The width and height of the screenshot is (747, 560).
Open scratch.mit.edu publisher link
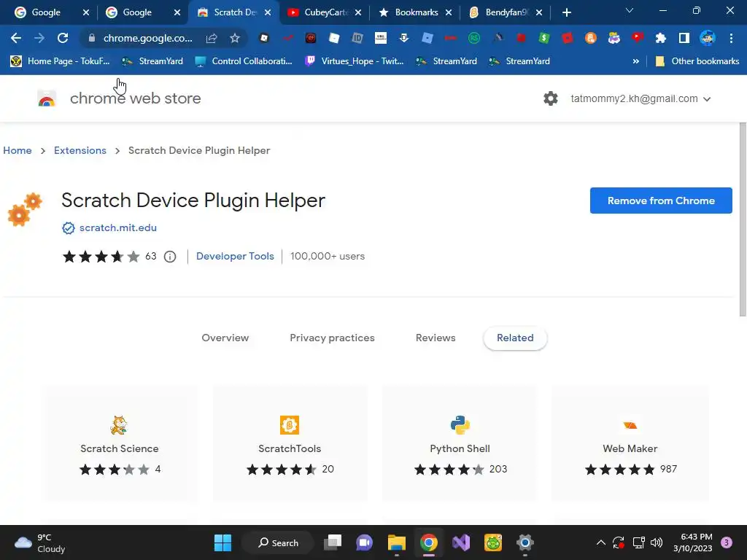tap(117, 227)
